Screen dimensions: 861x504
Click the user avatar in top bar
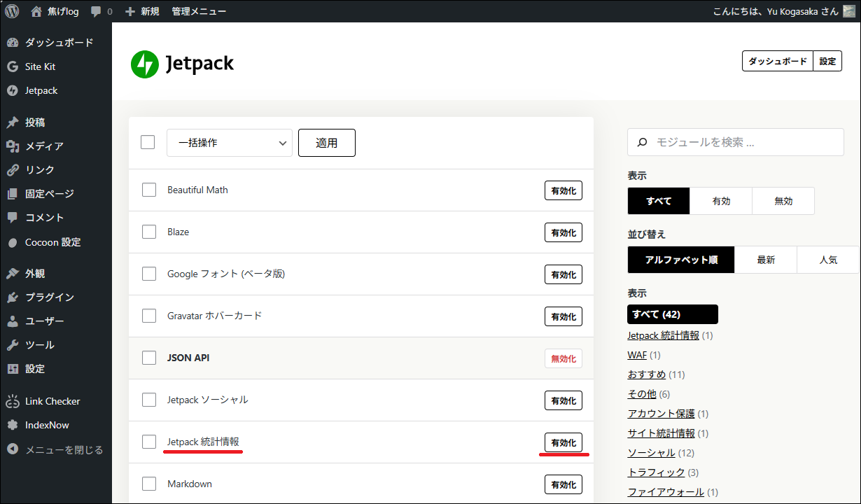[849, 11]
